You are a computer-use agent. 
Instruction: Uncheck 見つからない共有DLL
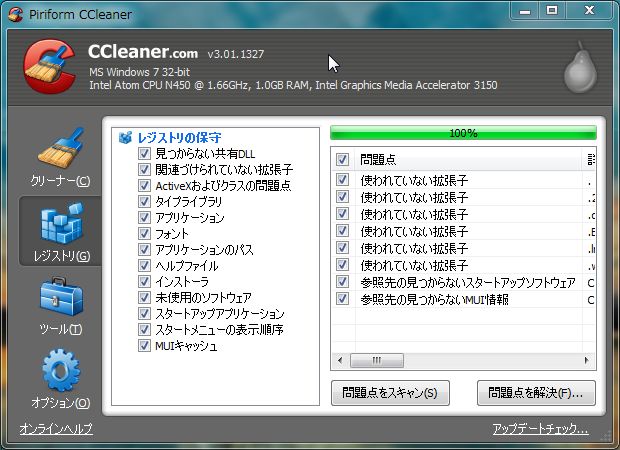[x=144, y=153]
